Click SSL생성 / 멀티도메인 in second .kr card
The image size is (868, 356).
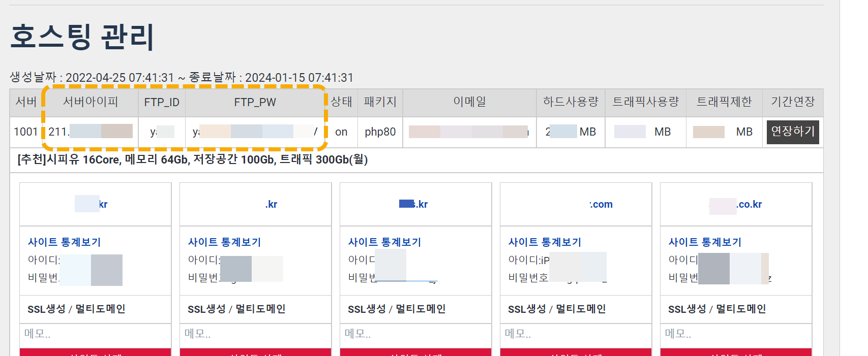coord(236,309)
